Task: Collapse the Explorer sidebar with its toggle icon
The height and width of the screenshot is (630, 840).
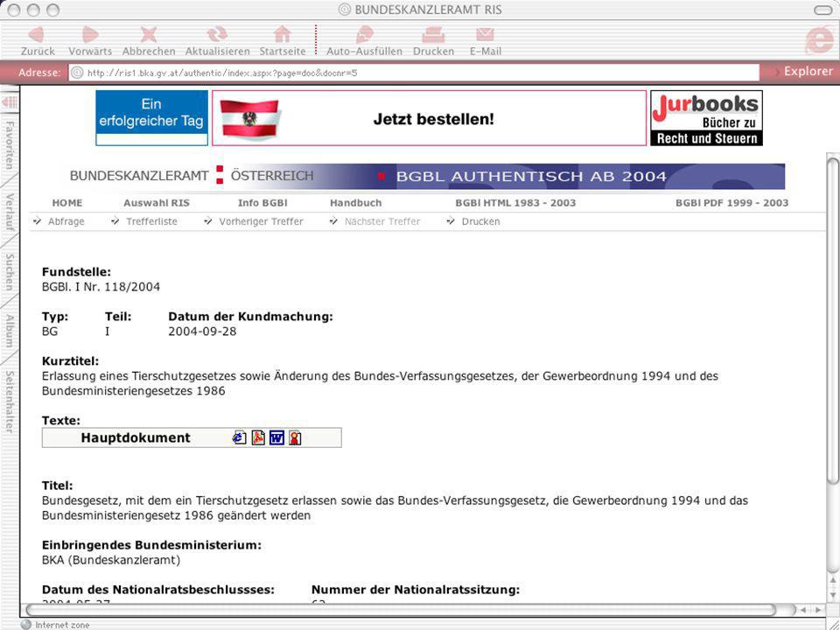Action: point(9,101)
